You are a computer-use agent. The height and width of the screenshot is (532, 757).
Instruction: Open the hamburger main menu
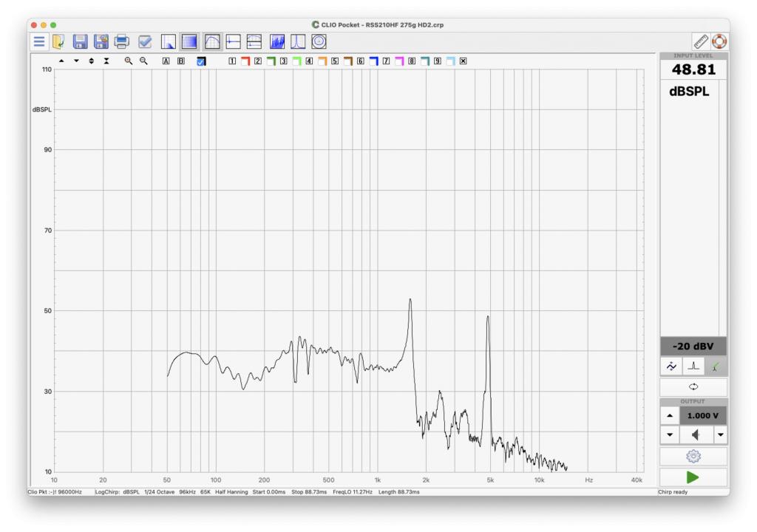point(39,42)
